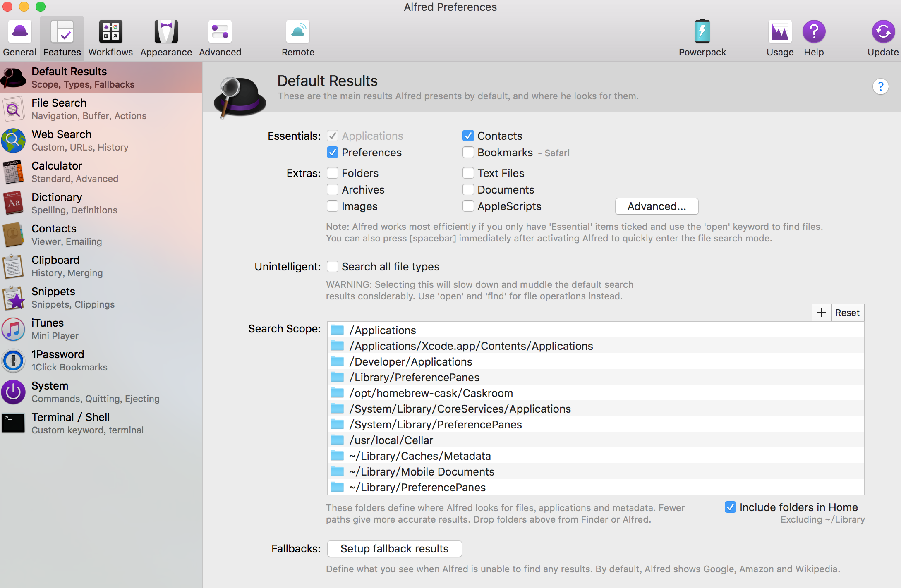
Task: Enable the Bookmarks checkbox
Action: pyautogui.click(x=468, y=153)
